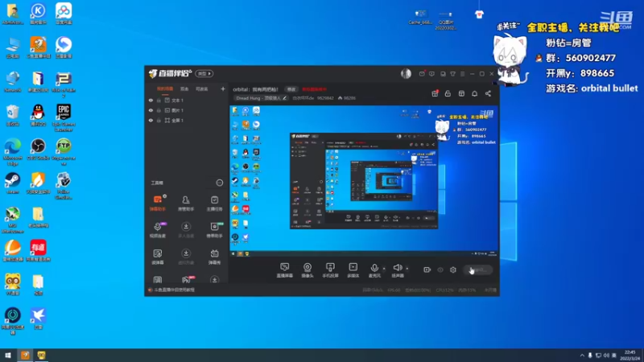Add a 多媒体 media source
The height and width of the screenshot is (362, 644).
[x=353, y=270]
